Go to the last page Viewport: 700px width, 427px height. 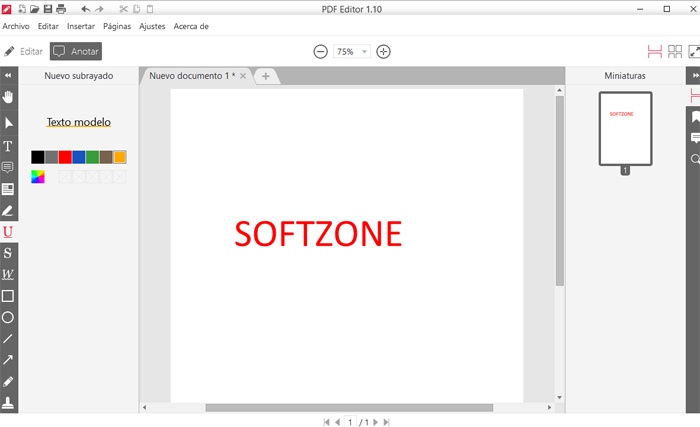pyautogui.click(x=387, y=422)
